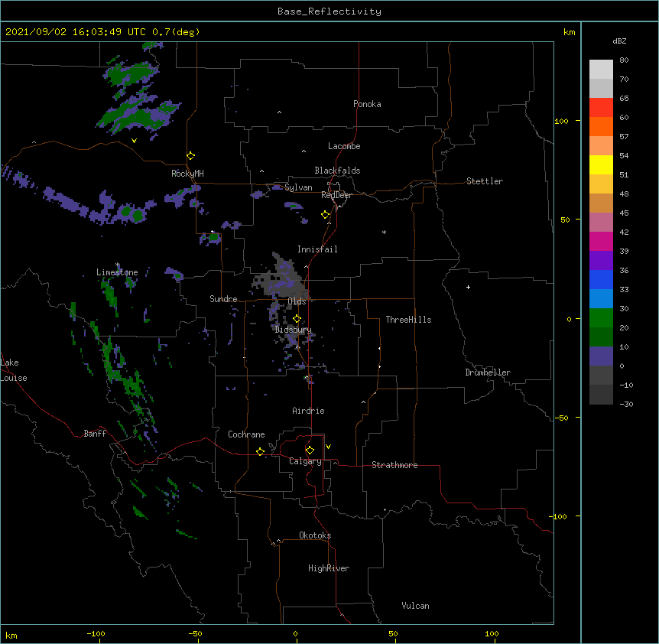This screenshot has width=659, height=644.
Task: Click the white asterisk marker above Limestone
Action: [x=118, y=265]
